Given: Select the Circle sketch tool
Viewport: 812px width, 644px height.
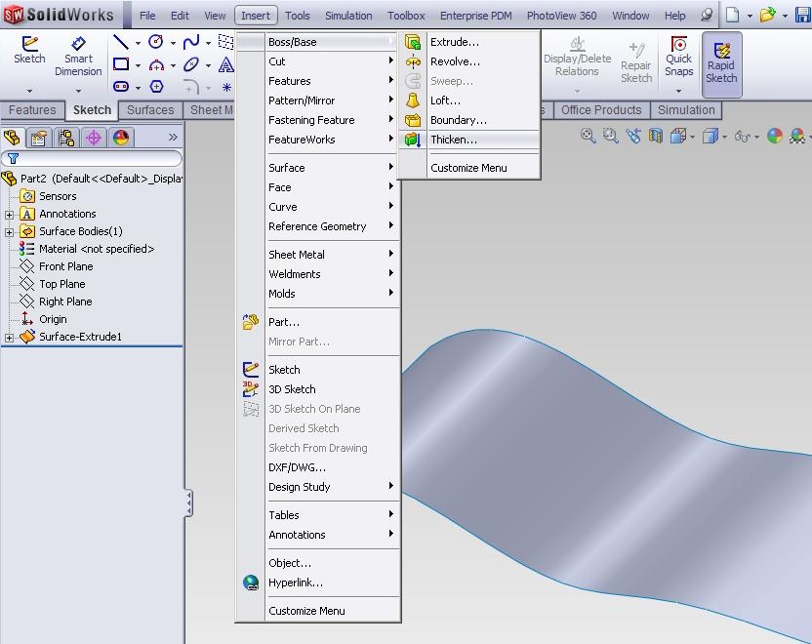Looking at the screenshot, I should coord(156,41).
